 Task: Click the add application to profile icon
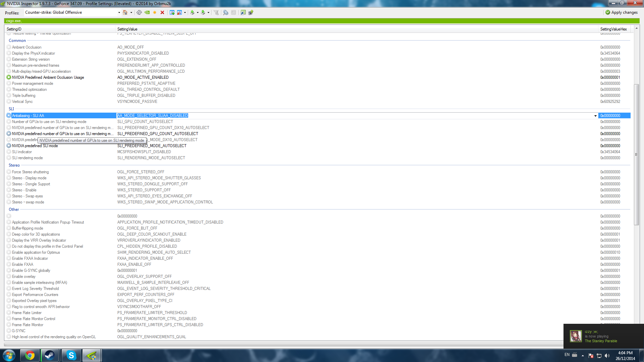tap(172, 12)
